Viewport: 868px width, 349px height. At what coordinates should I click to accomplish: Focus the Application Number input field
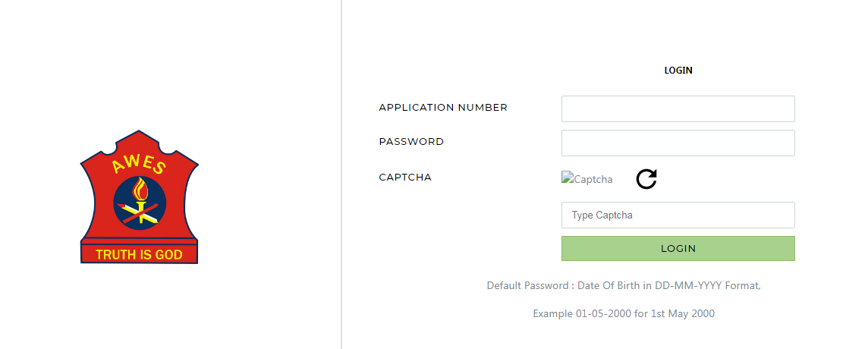678,108
